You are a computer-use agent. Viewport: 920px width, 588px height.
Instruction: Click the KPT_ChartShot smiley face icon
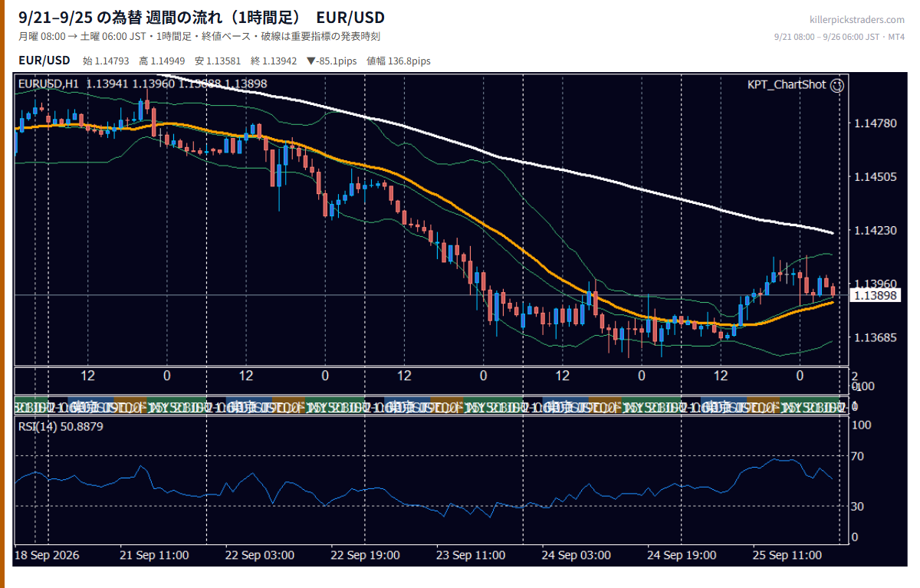(837, 85)
